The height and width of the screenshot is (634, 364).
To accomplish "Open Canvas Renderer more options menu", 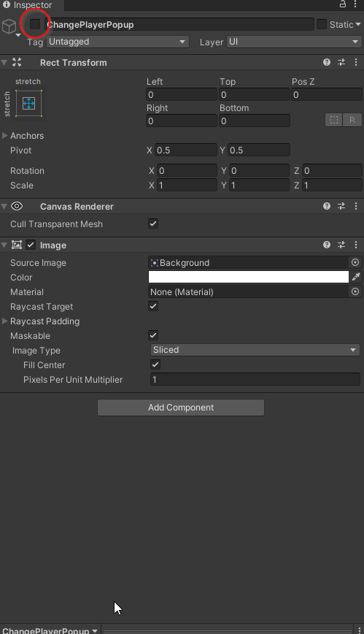I will [356, 206].
